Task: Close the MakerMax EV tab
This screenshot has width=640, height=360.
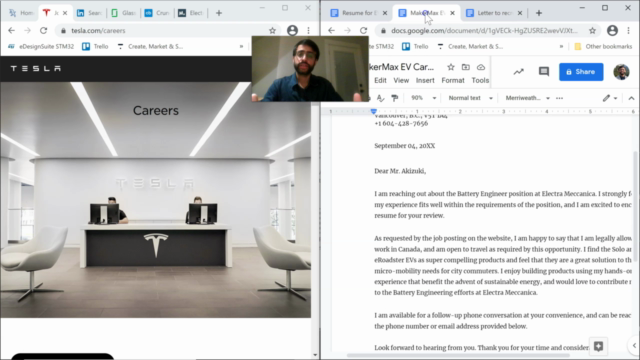Action: (x=452, y=13)
